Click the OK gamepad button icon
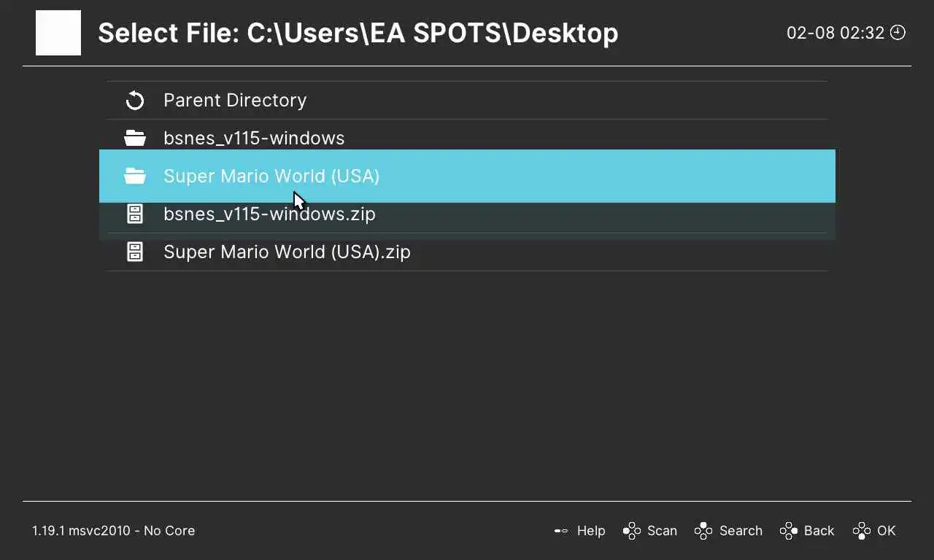The height and width of the screenshot is (560, 934). tap(862, 531)
